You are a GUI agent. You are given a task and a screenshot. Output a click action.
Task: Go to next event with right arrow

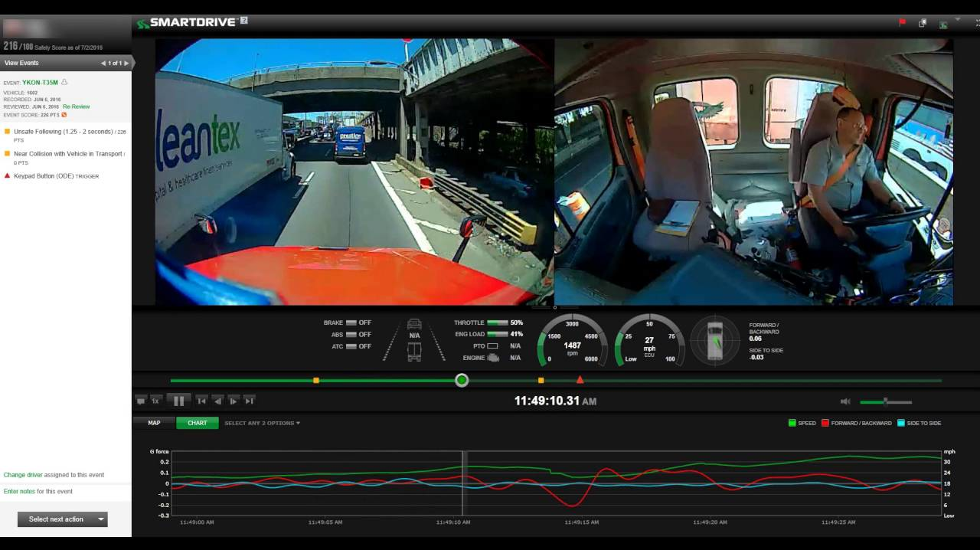click(126, 63)
